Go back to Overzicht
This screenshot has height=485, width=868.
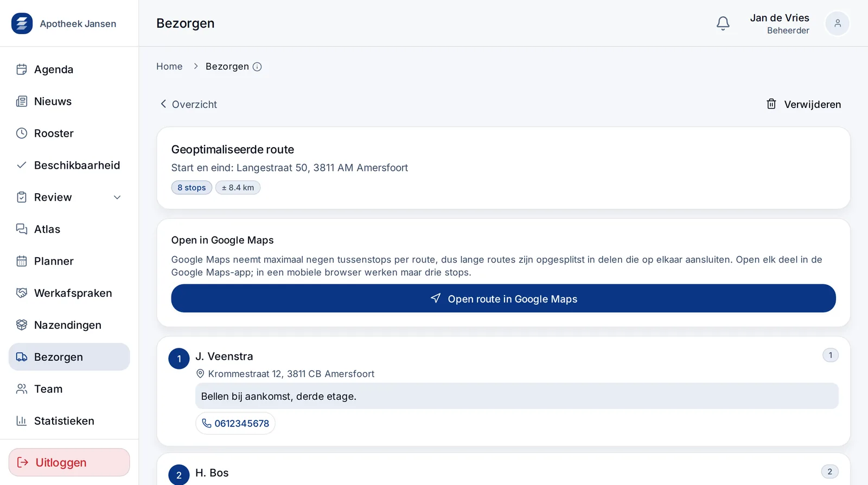tap(189, 104)
